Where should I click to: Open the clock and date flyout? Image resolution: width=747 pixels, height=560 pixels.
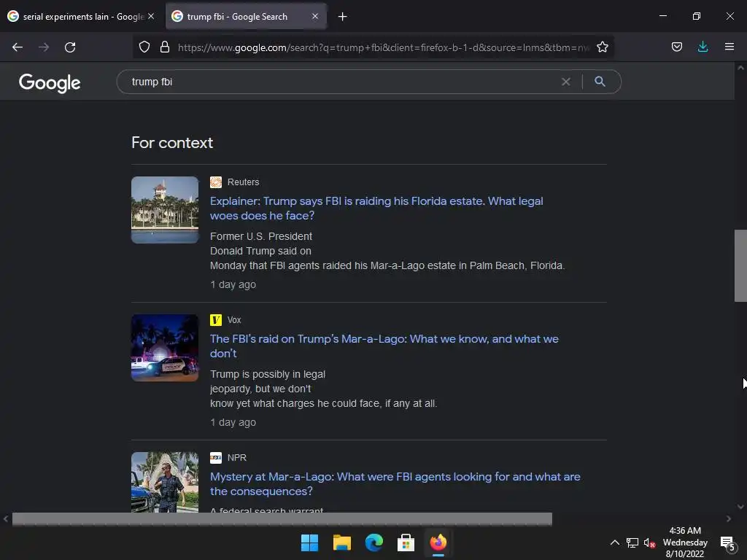coord(685,542)
